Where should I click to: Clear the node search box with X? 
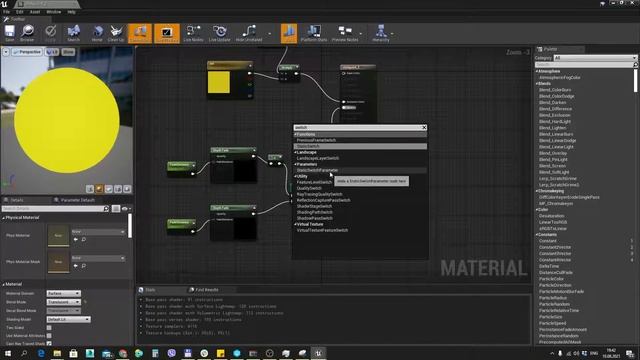pos(424,128)
